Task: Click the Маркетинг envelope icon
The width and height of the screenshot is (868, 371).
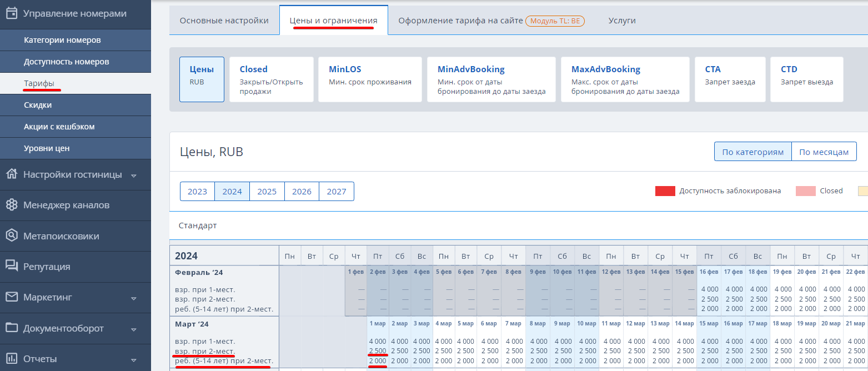Action: pos(12,297)
